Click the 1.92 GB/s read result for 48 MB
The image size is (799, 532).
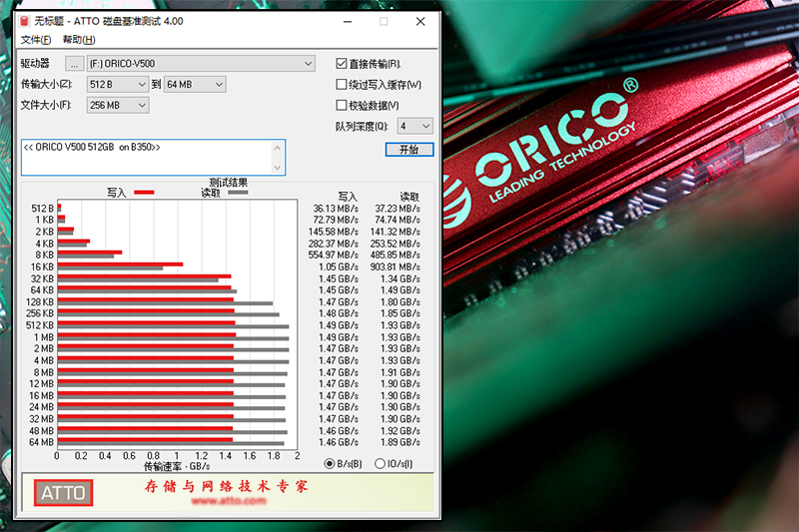pyautogui.click(x=400, y=431)
